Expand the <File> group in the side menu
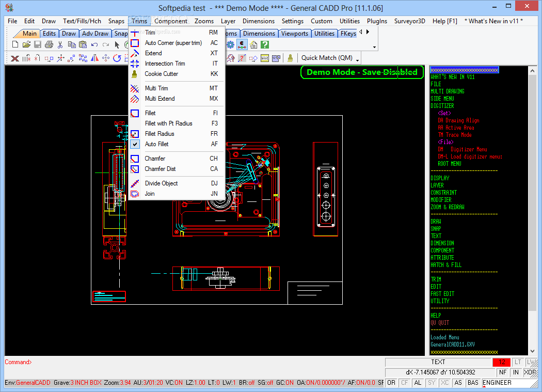The height and width of the screenshot is (392, 542). [x=445, y=142]
